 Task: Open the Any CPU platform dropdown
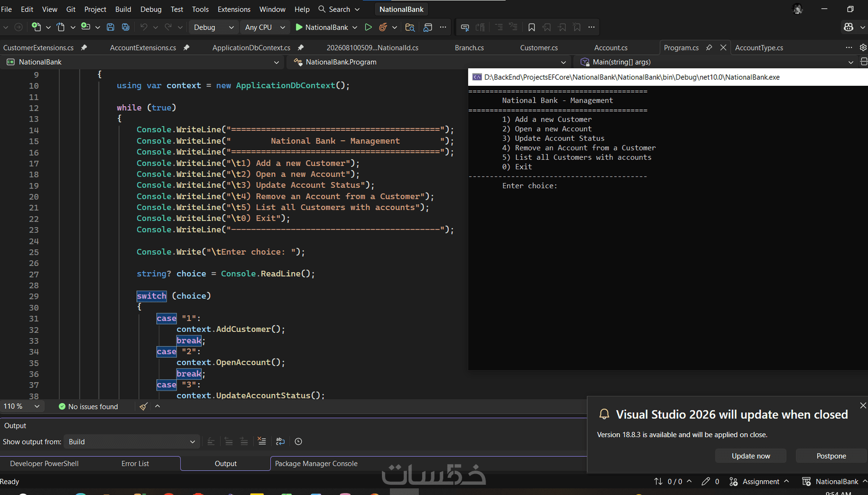(265, 27)
